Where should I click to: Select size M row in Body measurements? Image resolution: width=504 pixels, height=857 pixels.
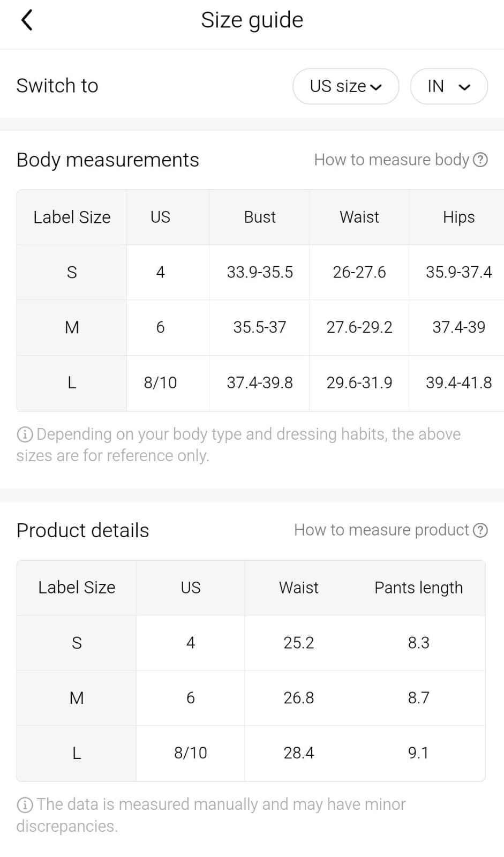72,327
